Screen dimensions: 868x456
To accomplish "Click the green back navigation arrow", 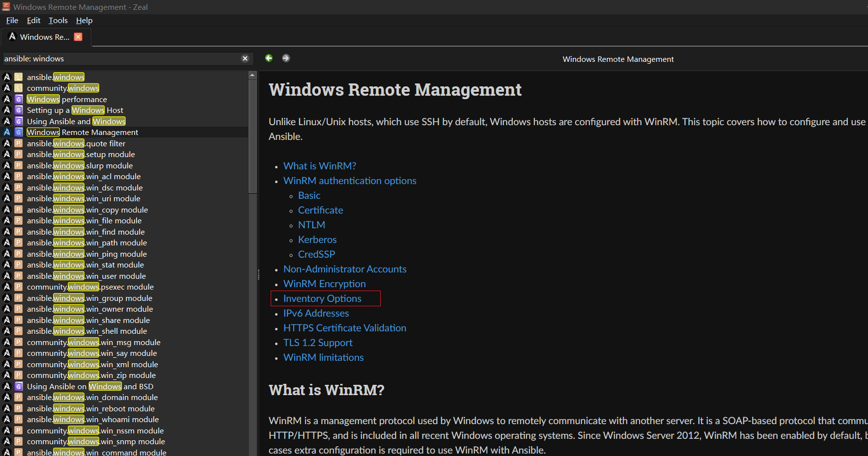I will point(269,58).
